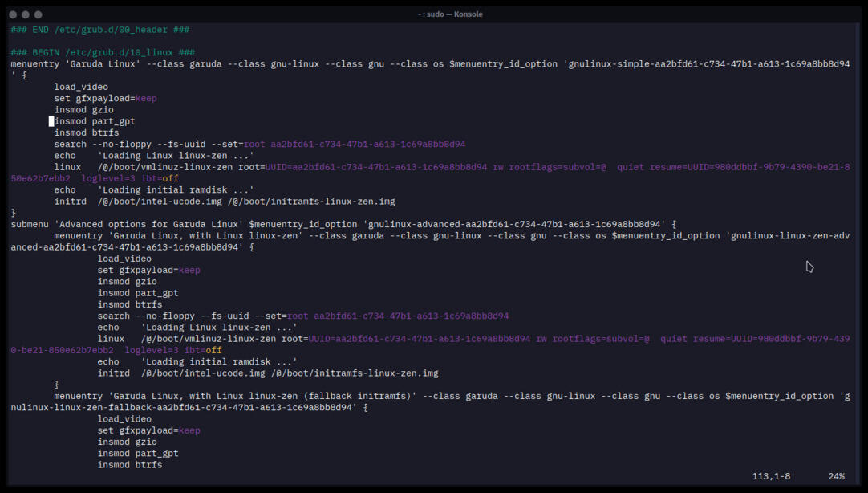Image resolution: width=868 pixels, height=493 pixels.
Task: Click the first 'insmod btrfs' line
Action: 87,133
